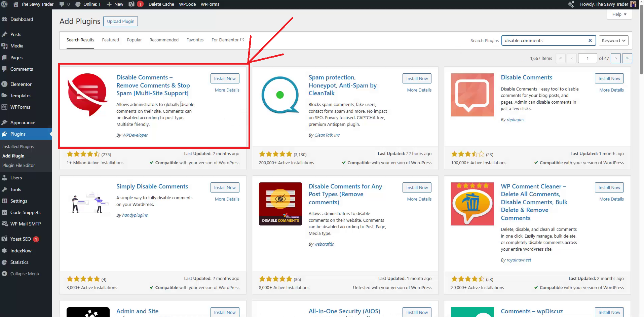Click the WordPress logo in admin bar
Image resolution: width=644 pixels, height=317 pixels.
point(4,4)
